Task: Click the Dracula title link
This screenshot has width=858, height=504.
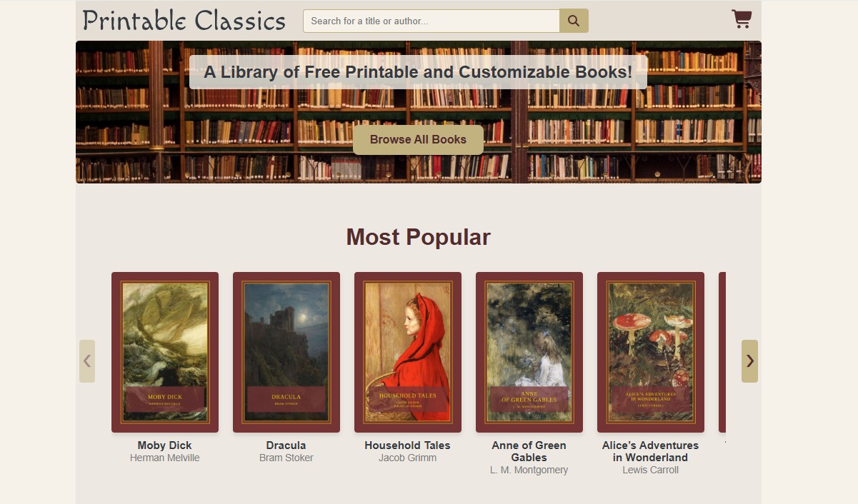Action: [x=286, y=445]
